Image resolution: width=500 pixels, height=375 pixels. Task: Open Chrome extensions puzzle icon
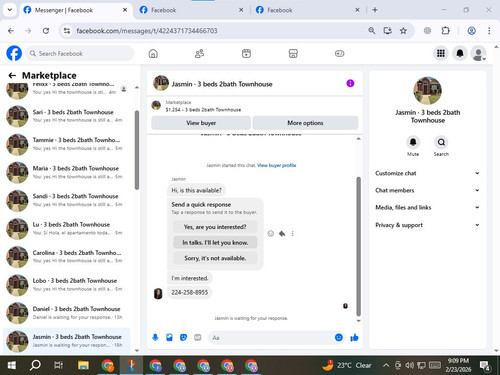(445, 31)
